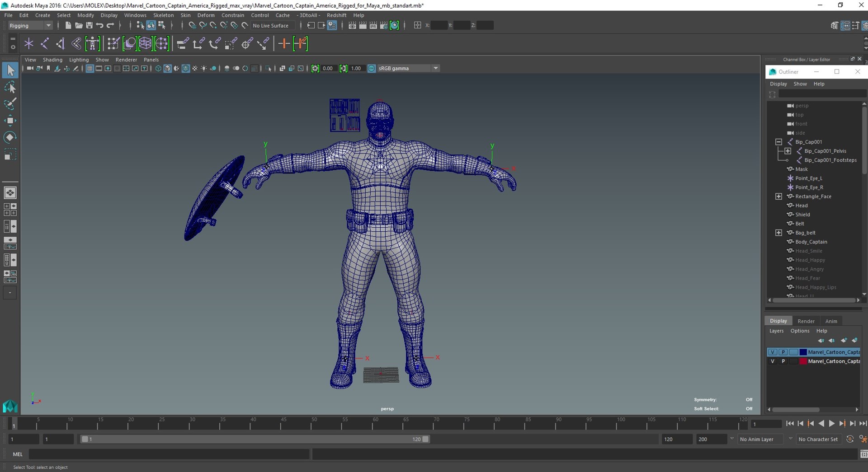Click the IPR render icon
The height and width of the screenshot is (472, 868).
point(373,25)
